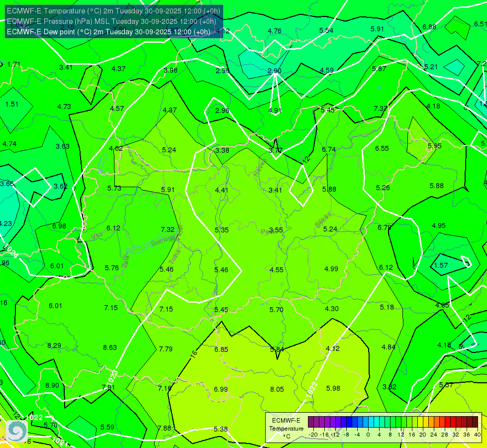The height and width of the screenshot is (448, 487).
Task: Click the dew point value 4.74
Action: 9,144
